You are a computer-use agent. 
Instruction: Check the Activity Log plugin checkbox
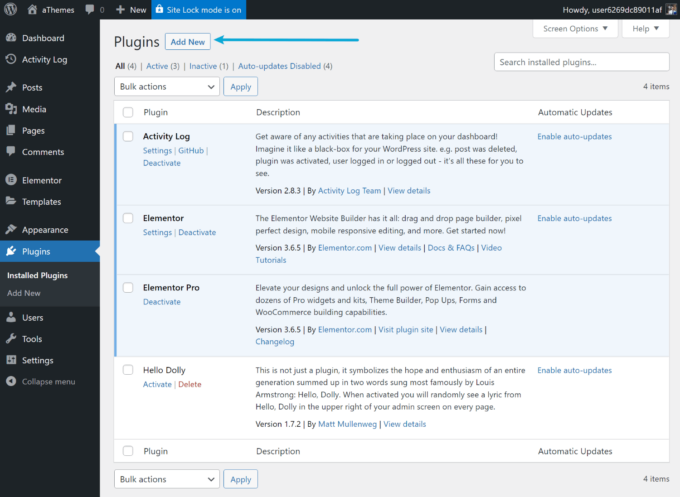click(128, 136)
